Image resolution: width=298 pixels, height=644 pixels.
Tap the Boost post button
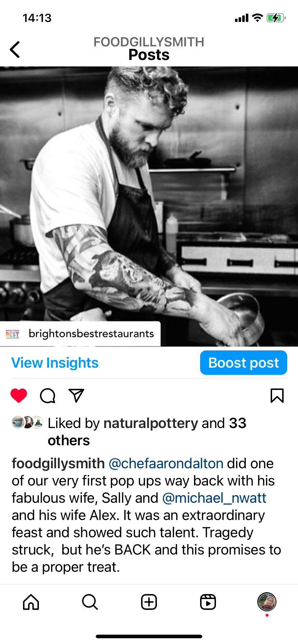(x=244, y=363)
